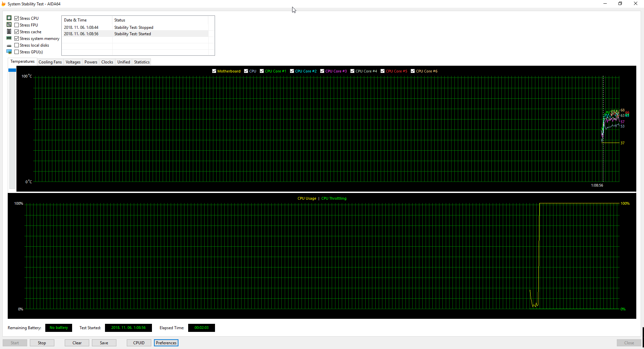Click the blue graph scale slider handle
Screen dimensions: 644x349
pyautogui.click(x=12, y=70)
